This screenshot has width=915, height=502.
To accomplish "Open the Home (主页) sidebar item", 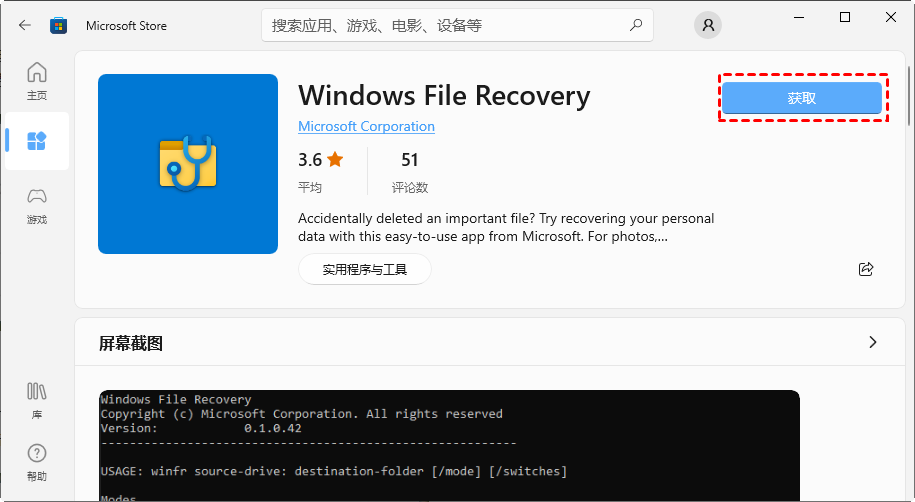I will coord(37,81).
